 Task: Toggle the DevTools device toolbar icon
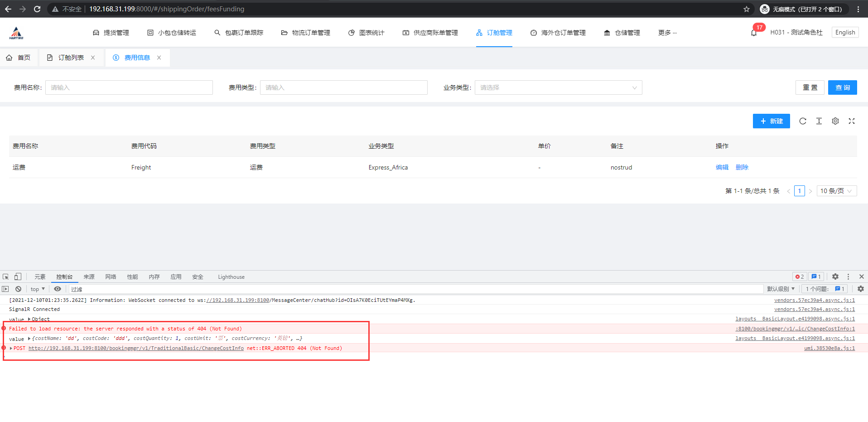click(18, 276)
